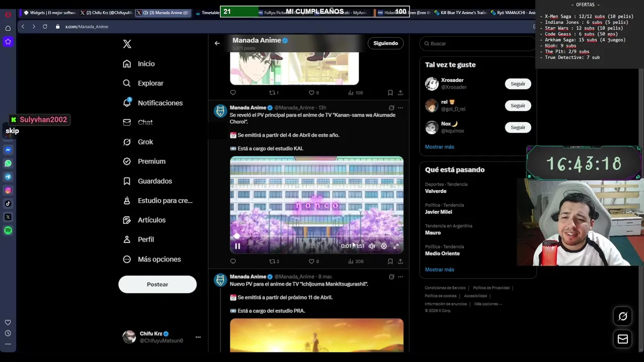
Task: Open Messenger in the Opera sidebar
Action: (x=8, y=150)
